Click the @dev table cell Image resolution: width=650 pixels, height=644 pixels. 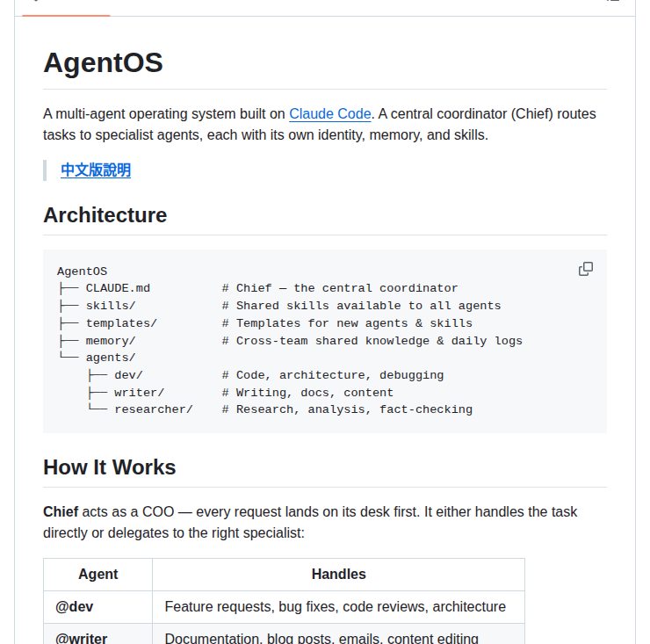(x=97, y=607)
